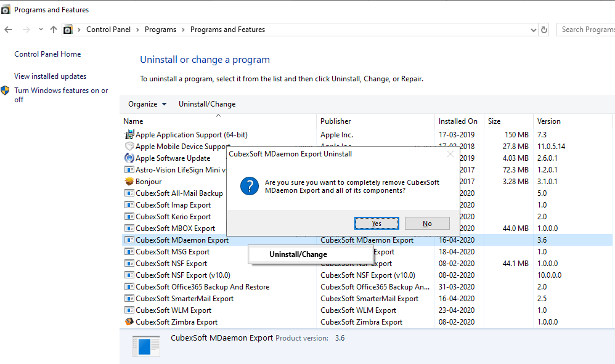The height and width of the screenshot is (364, 615).
Task: Select CubexSoft Zimbra Export name
Action: pos(176,322)
